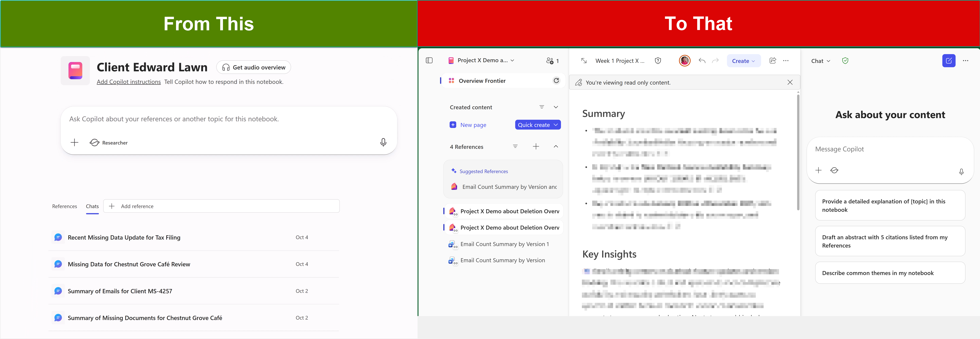Open the Add Copilot instructions link
Image resolution: width=980 pixels, height=339 pixels.
[x=129, y=82]
